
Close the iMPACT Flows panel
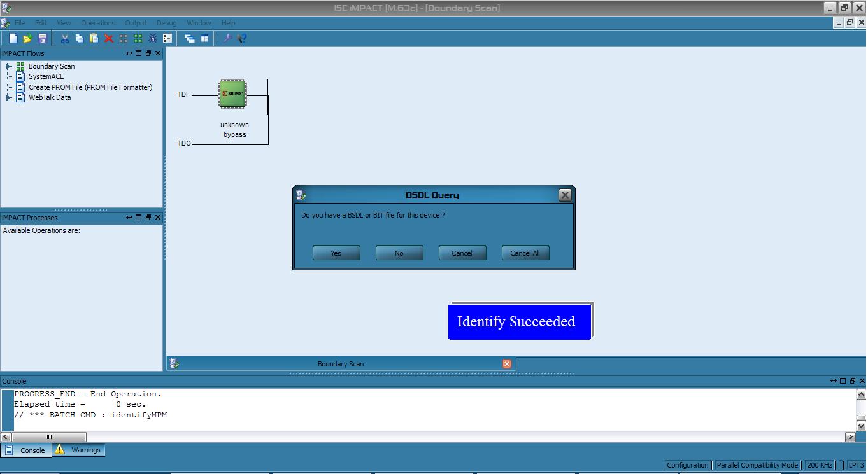pos(158,53)
